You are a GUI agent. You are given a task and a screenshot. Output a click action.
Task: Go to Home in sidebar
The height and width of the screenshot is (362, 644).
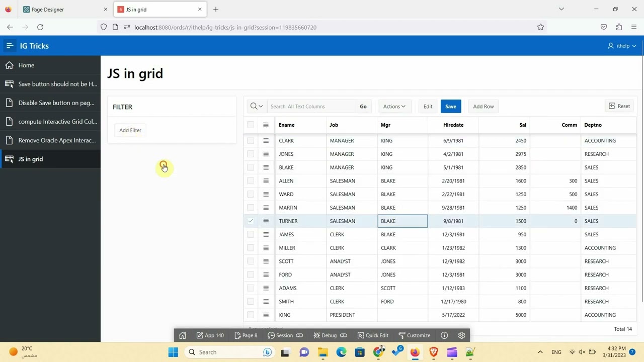50,65
